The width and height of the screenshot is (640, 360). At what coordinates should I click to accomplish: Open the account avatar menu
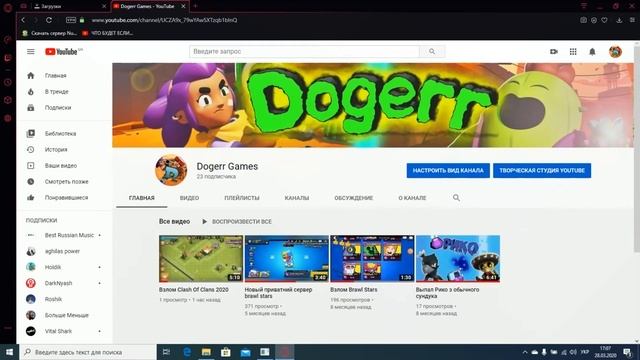click(615, 52)
